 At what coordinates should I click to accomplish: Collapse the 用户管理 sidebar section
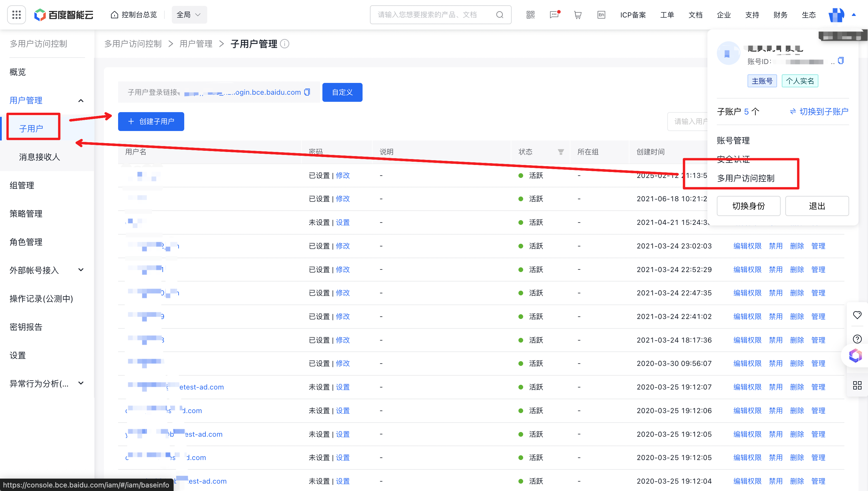coord(81,101)
